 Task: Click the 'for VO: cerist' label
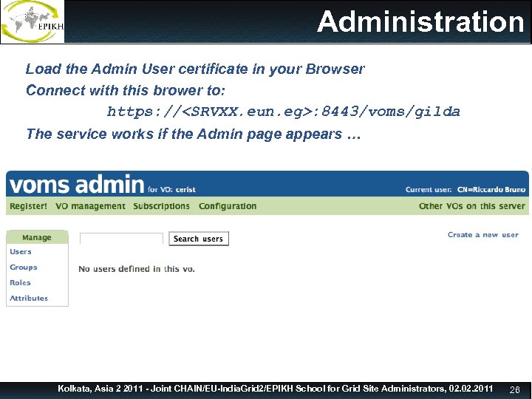(x=171, y=190)
